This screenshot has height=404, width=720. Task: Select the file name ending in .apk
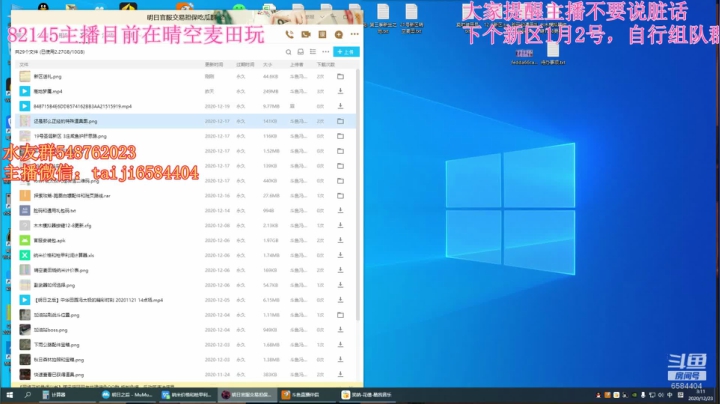49,240
